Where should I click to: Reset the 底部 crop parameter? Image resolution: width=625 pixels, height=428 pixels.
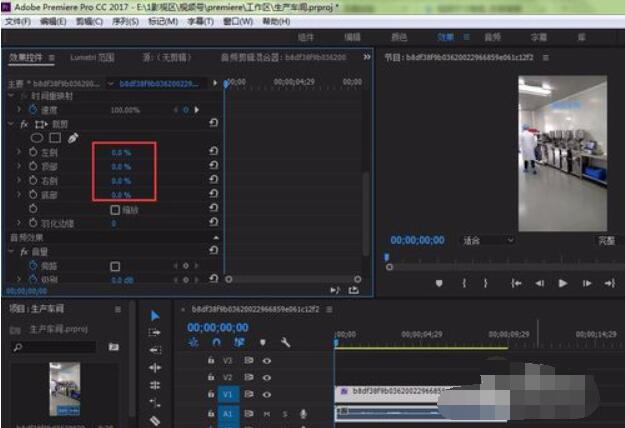pos(214,194)
